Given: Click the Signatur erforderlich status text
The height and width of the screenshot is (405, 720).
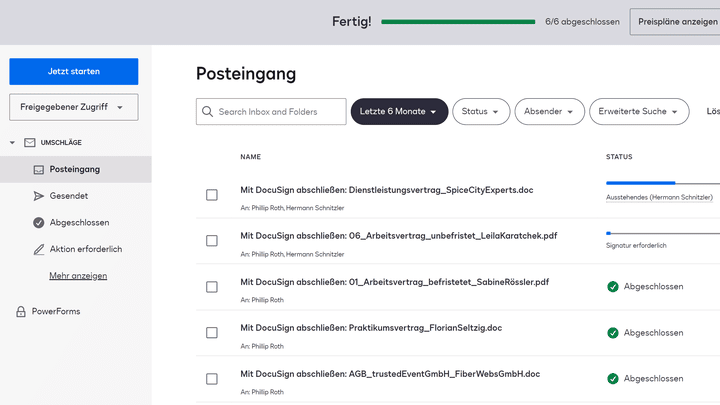Looking at the screenshot, I should pyautogui.click(x=636, y=246).
